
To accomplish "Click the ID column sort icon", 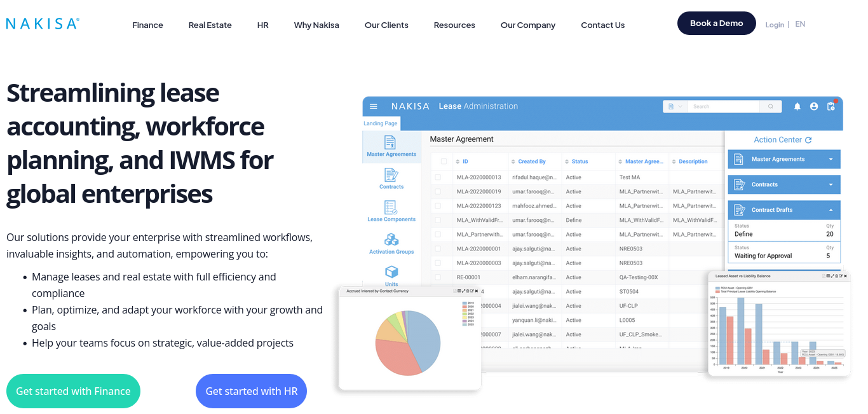I will (458, 162).
